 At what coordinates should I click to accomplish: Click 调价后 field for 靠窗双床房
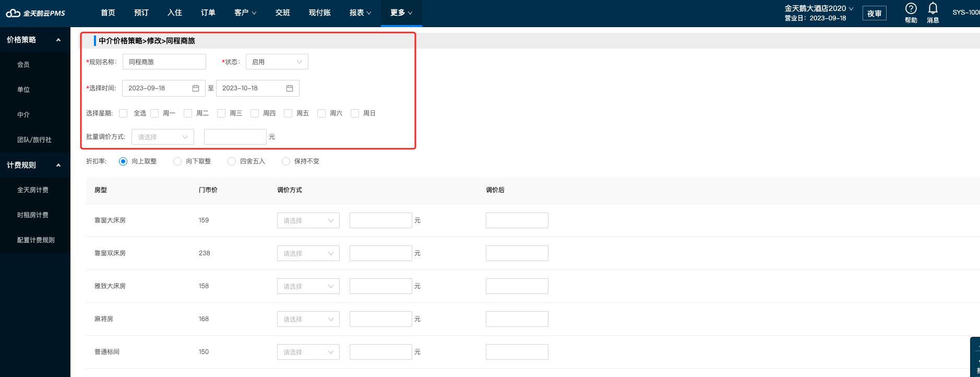pyautogui.click(x=517, y=253)
